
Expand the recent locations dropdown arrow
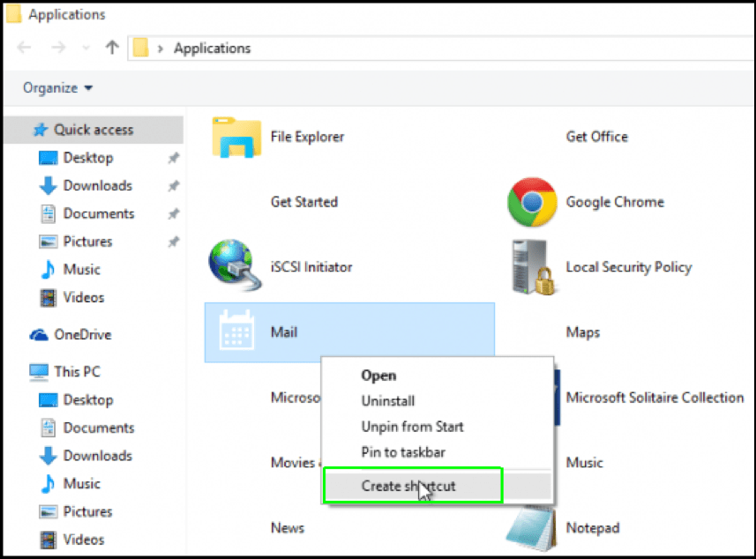click(x=85, y=49)
